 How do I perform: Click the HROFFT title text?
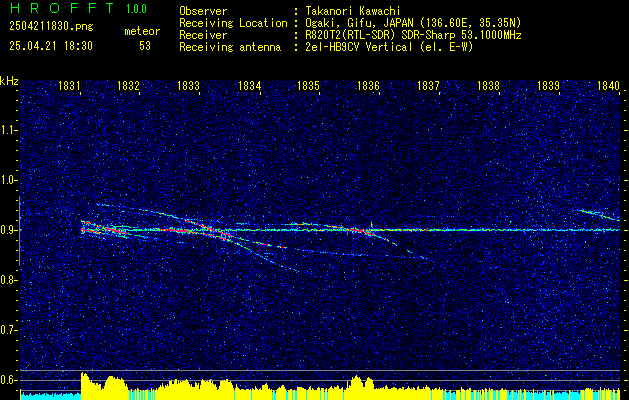click(61, 8)
